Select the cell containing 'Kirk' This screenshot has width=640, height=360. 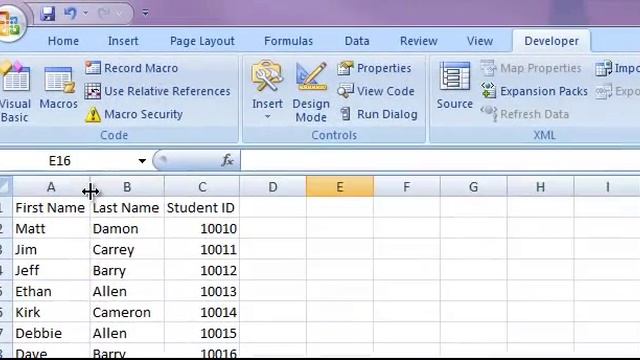click(51, 312)
